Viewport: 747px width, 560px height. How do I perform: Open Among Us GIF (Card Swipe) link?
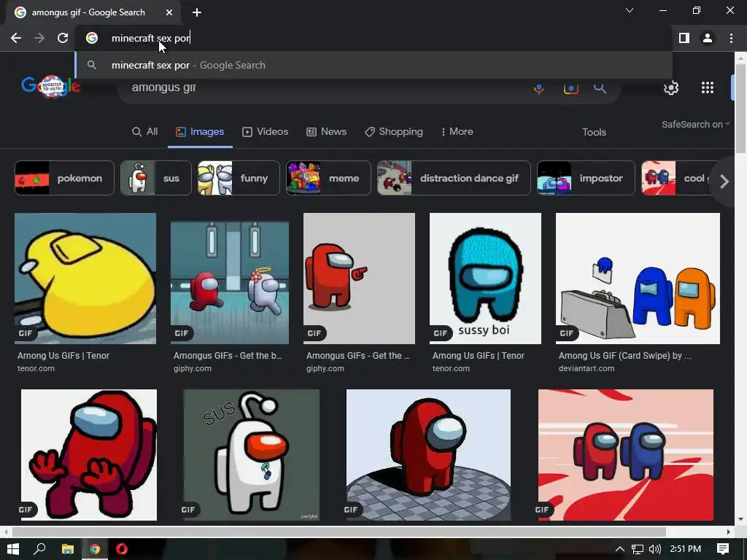(624, 356)
